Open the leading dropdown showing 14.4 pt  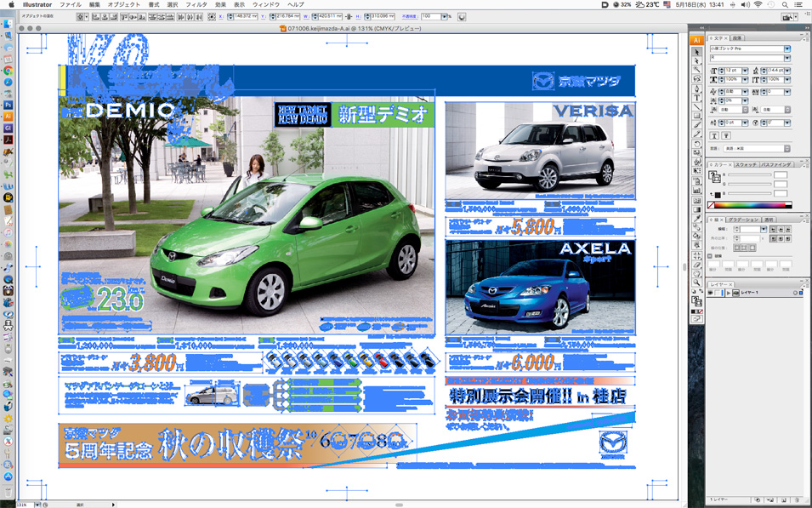787,71
